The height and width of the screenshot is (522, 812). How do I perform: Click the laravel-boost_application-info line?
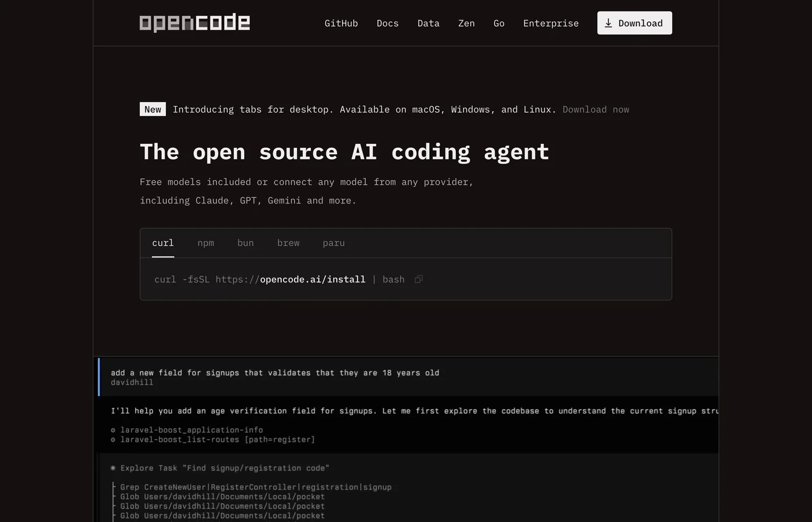coord(187,430)
